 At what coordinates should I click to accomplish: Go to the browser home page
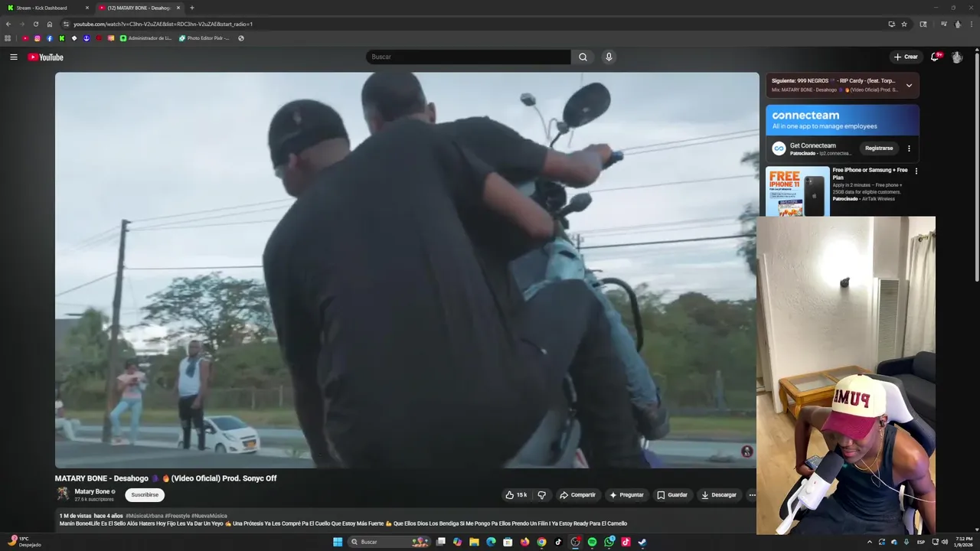click(50, 24)
